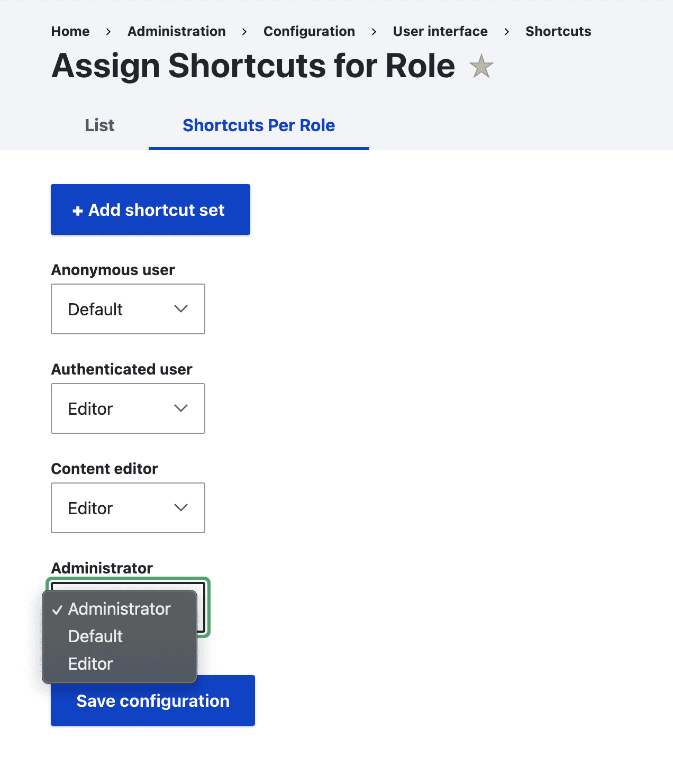The height and width of the screenshot is (784, 673).
Task: Click the star shortcut icon beside title
Action: point(481,67)
